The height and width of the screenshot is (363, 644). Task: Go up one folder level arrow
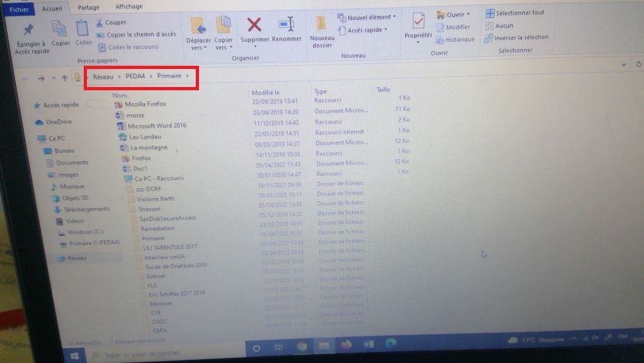64,78
